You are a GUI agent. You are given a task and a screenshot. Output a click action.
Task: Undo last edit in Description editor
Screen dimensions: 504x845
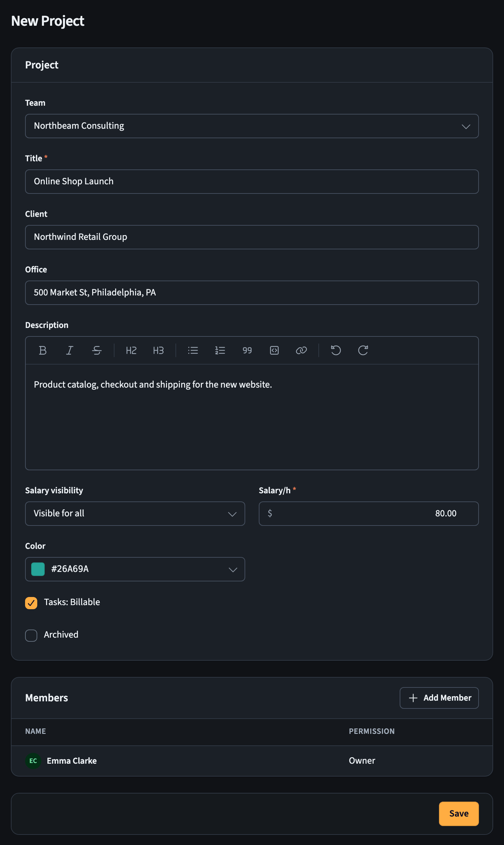tap(336, 350)
